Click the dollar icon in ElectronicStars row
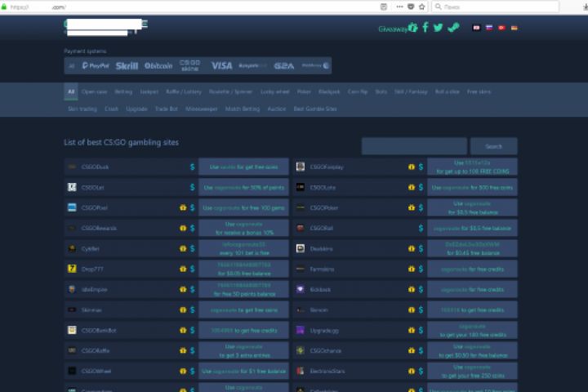 (x=421, y=371)
